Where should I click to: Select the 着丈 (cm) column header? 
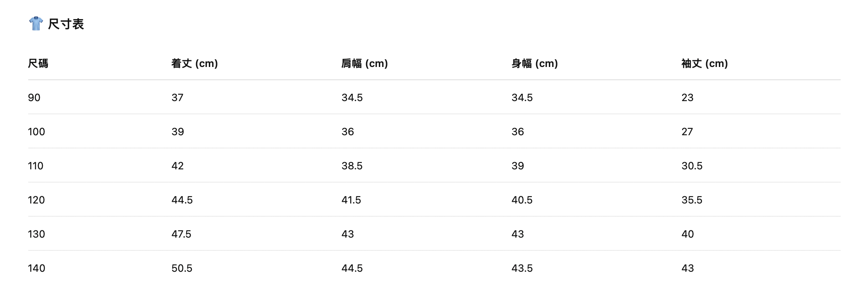195,64
